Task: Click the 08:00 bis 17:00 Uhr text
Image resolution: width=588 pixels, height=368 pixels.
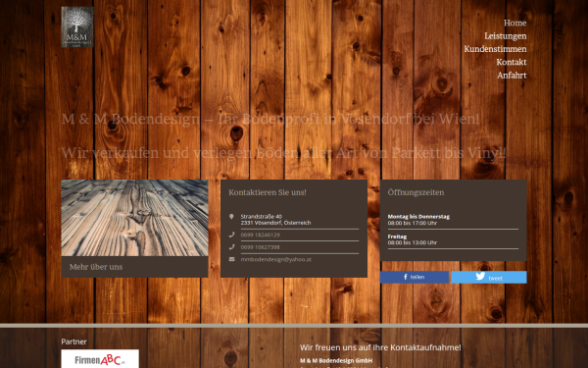Action: (413, 223)
